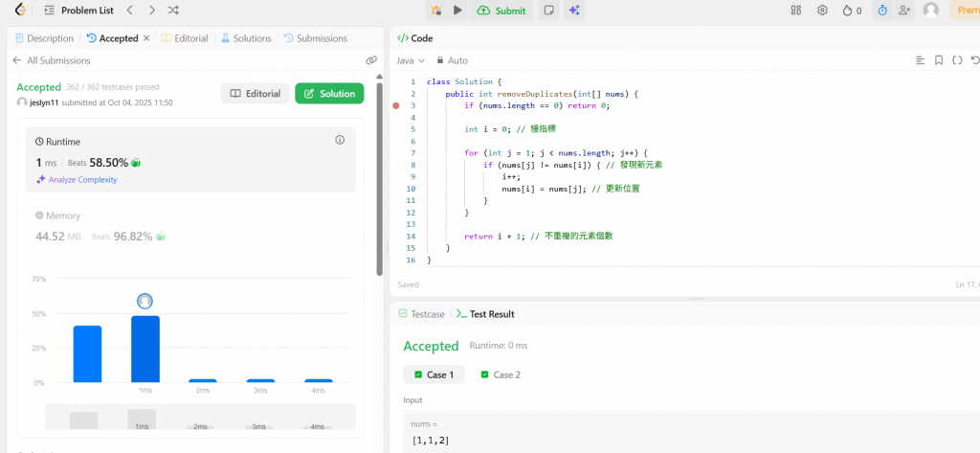This screenshot has width=980, height=453.
Task: Switch to the Test Result tab
Action: point(485,314)
